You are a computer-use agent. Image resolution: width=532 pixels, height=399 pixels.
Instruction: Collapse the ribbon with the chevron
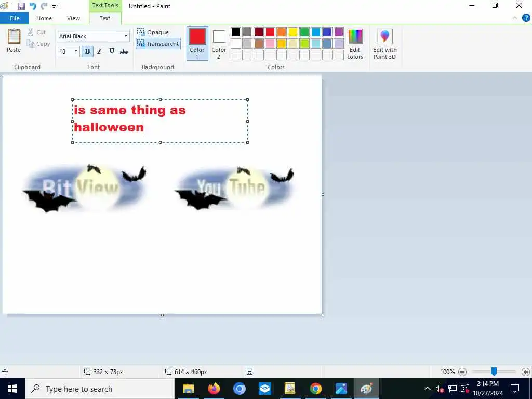[515, 18]
